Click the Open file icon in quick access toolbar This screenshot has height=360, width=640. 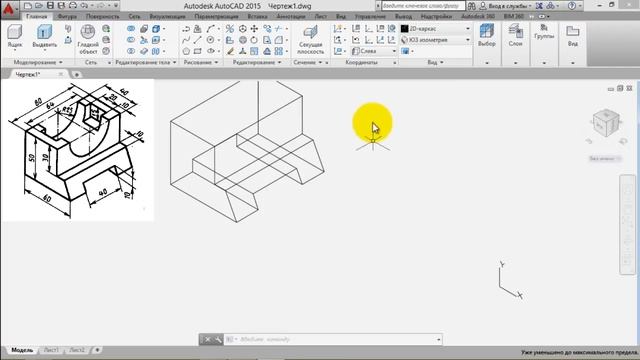38,6
